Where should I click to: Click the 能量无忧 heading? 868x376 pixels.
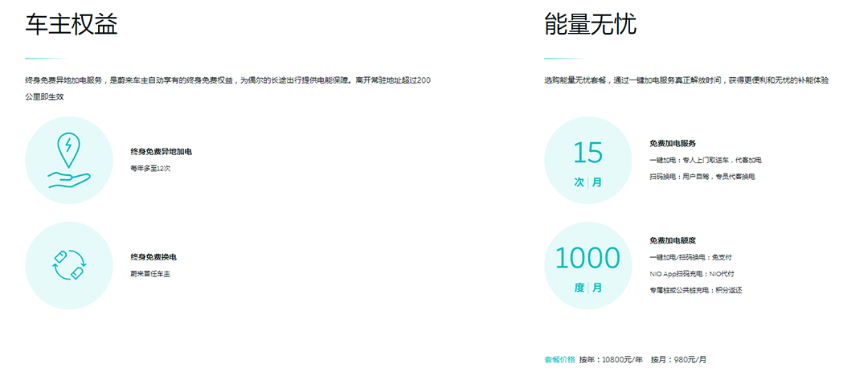[x=590, y=25]
